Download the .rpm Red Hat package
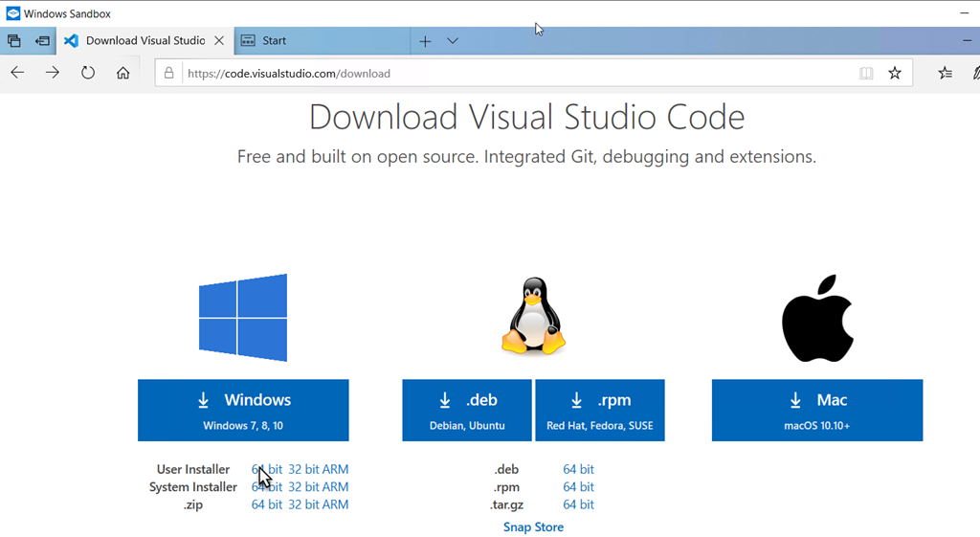Image resolution: width=980 pixels, height=537 pixels. point(600,410)
